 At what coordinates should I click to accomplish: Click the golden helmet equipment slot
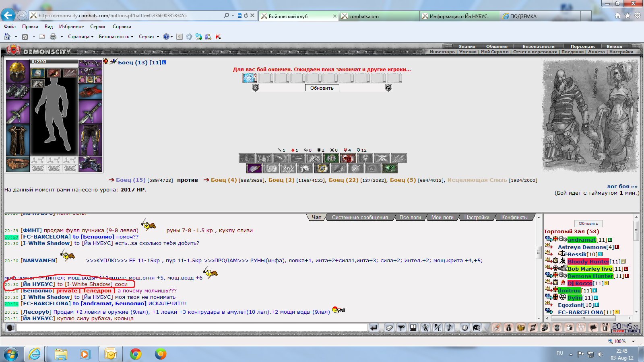click(x=18, y=72)
